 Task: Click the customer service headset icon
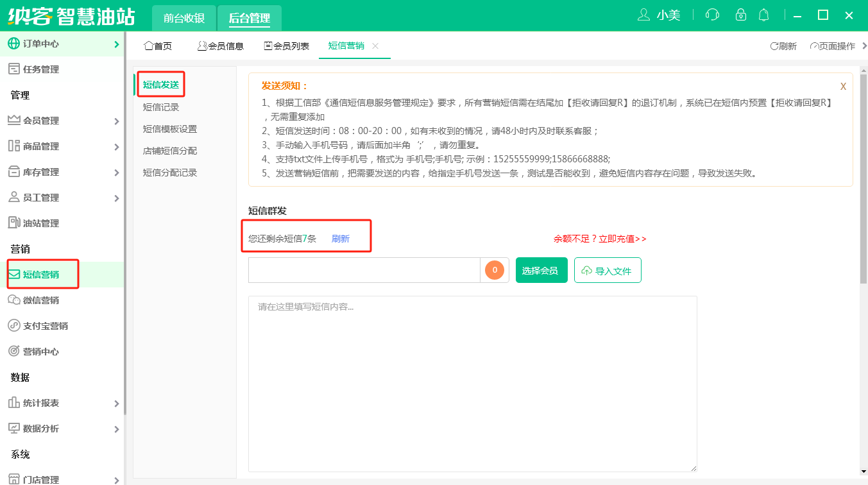pyautogui.click(x=712, y=15)
